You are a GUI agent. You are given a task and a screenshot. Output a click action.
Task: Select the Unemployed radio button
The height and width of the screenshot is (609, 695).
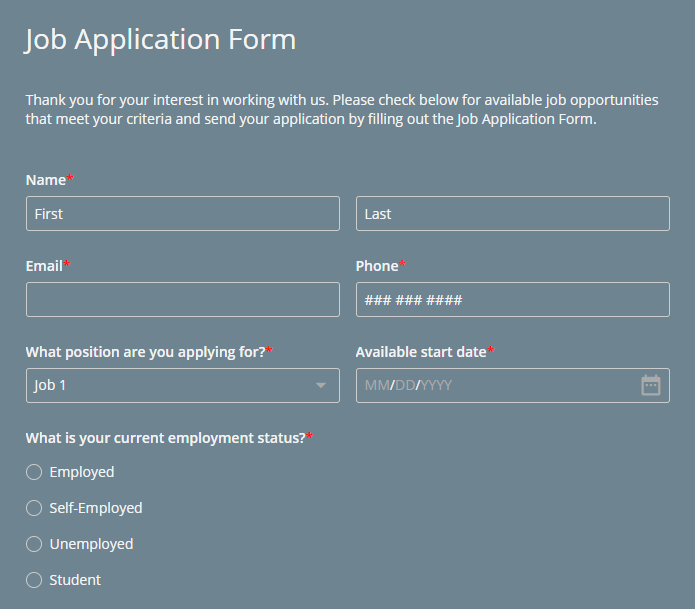[34, 544]
